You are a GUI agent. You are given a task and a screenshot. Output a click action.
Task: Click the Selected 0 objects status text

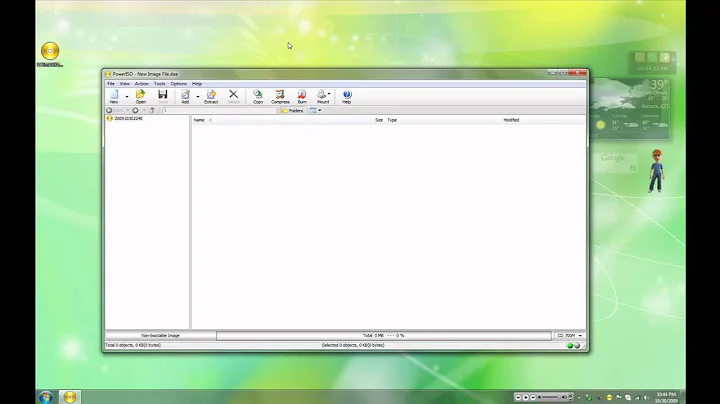pos(353,345)
